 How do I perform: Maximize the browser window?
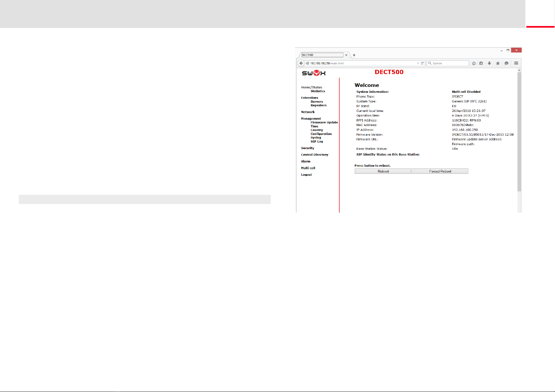click(508, 50)
